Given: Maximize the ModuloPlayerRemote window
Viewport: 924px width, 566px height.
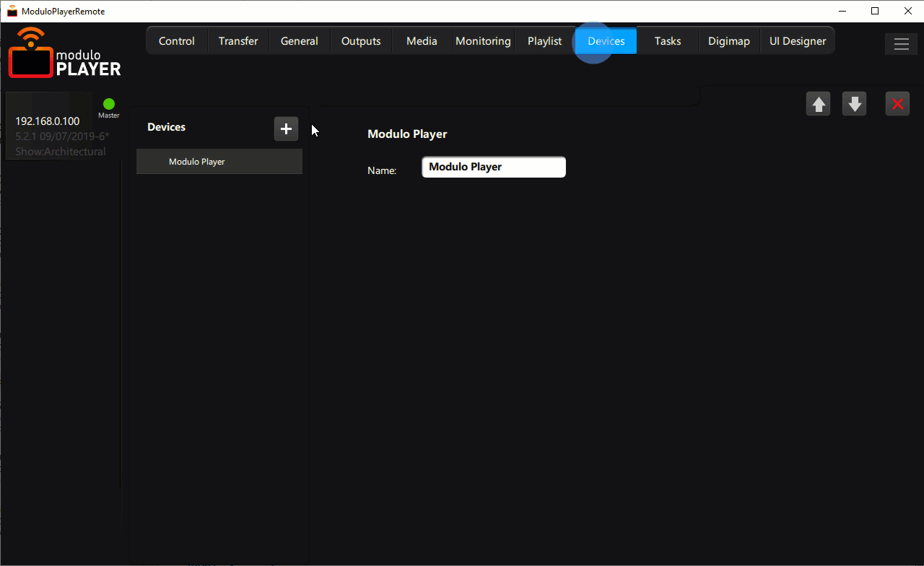Looking at the screenshot, I should click(x=875, y=11).
